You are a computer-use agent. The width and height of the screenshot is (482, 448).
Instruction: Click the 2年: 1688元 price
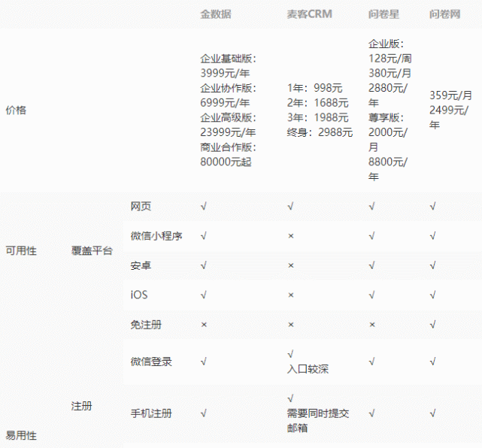[317, 103]
